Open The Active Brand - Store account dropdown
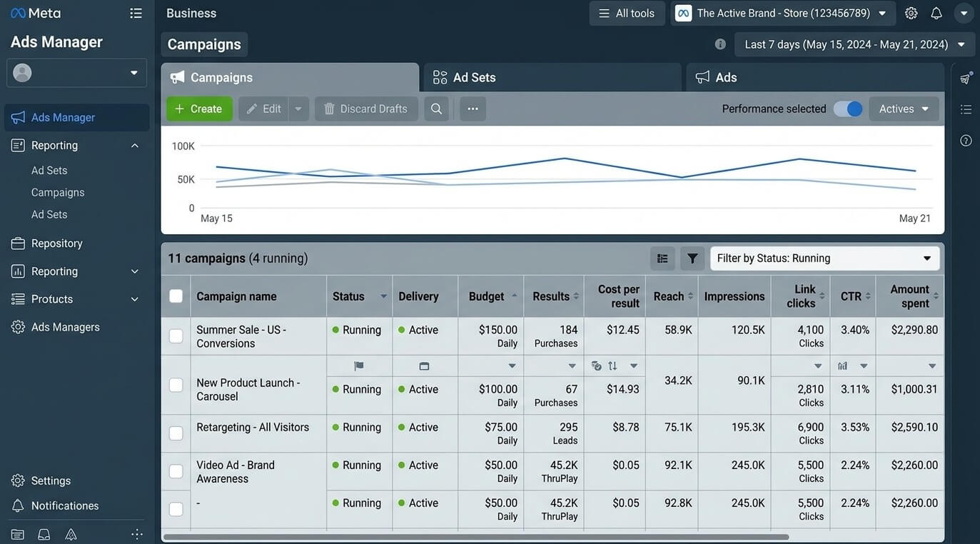This screenshot has height=544, width=980. (783, 13)
